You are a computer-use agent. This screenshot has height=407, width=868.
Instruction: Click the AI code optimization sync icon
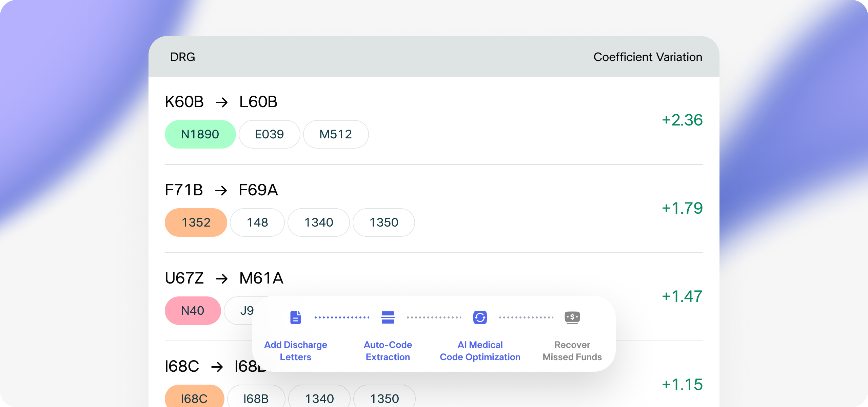tap(480, 317)
